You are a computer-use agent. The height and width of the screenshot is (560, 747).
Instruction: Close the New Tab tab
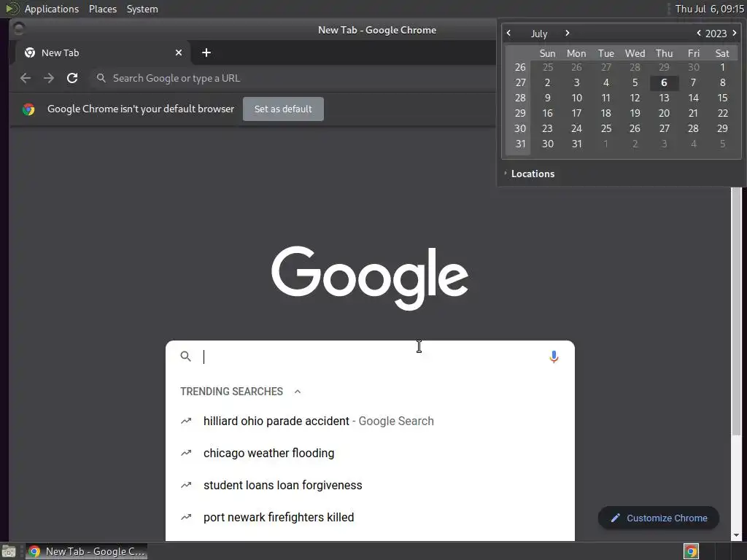click(x=179, y=52)
